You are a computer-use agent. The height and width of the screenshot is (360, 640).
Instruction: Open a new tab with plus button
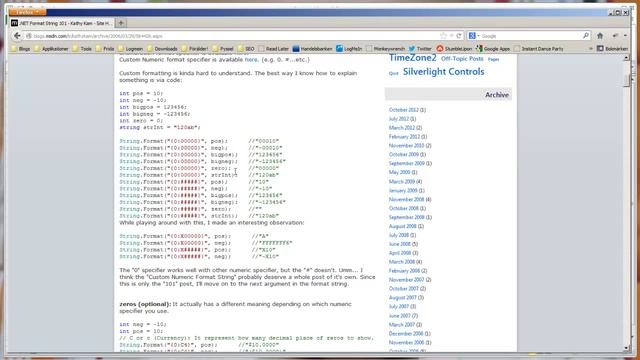point(121,23)
